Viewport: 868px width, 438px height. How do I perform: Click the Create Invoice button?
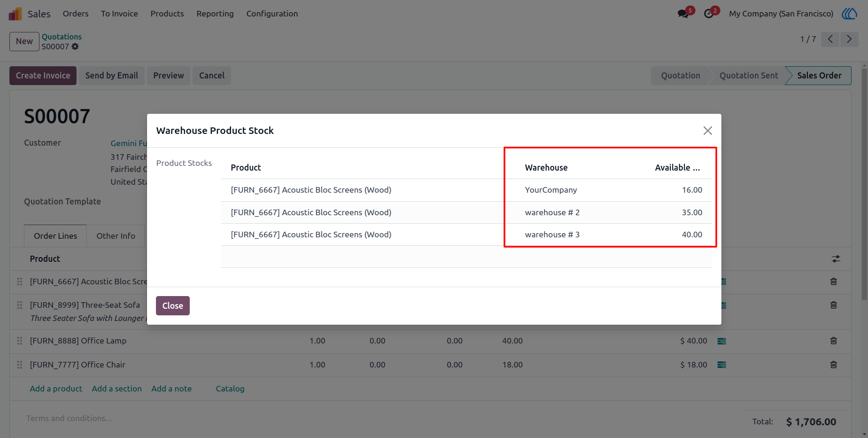point(43,76)
